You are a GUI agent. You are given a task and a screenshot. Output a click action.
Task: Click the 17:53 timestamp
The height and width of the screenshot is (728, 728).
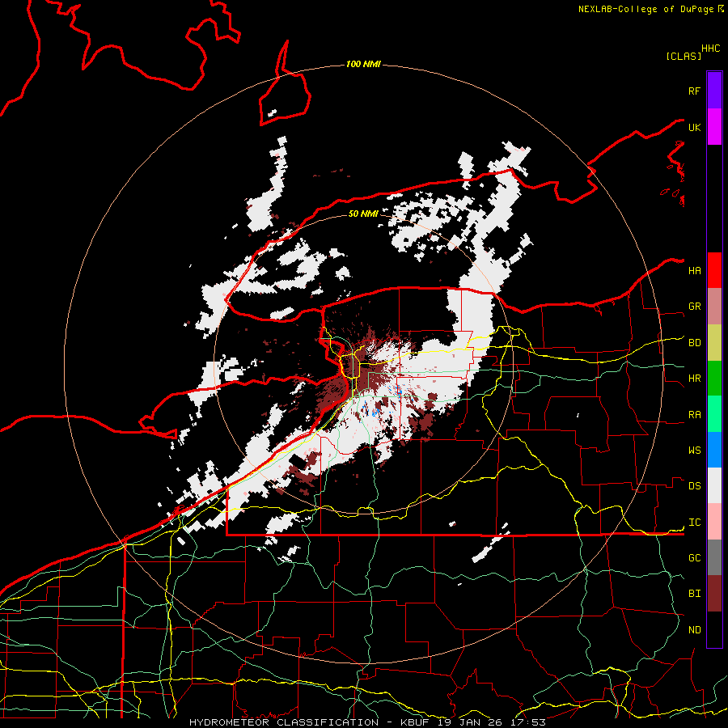coord(530,722)
